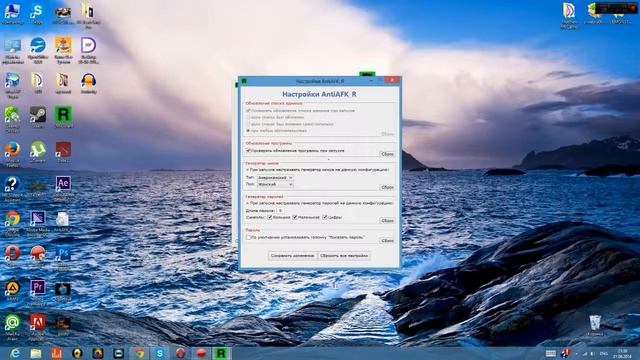Select the 'при любых обстоятельствах' radio option
This screenshot has height=360, width=640.
(248, 131)
